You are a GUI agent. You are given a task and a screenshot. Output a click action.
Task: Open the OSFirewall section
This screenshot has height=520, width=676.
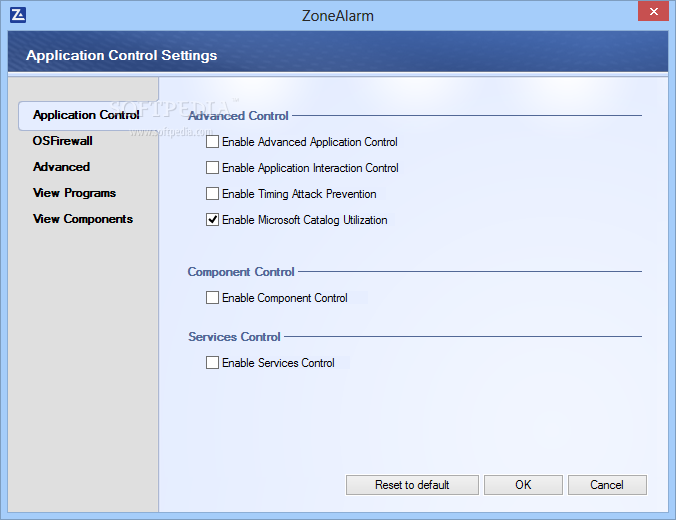click(63, 141)
